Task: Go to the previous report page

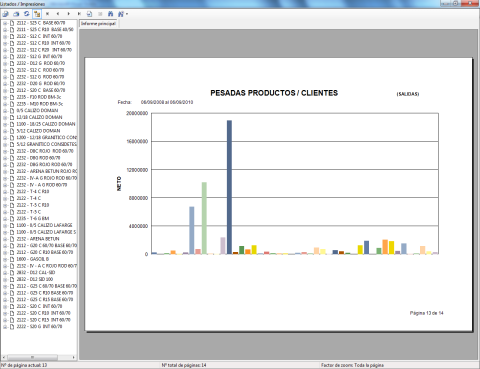Action: [x=58, y=14]
